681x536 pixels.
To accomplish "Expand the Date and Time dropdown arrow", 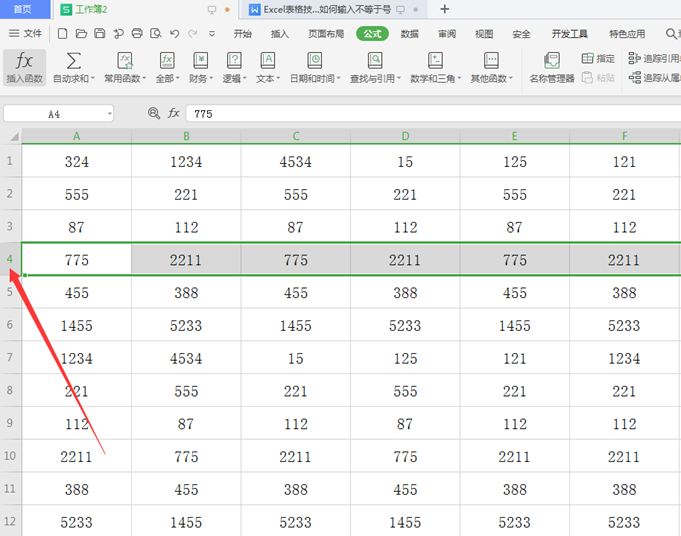I will coord(339,79).
